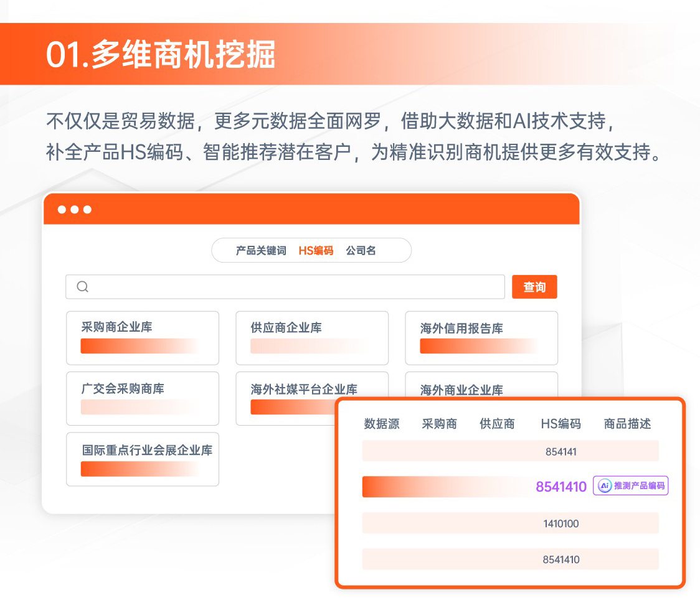Click the 数据源 column header
The width and height of the screenshot is (700, 608).
[x=381, y=424]
